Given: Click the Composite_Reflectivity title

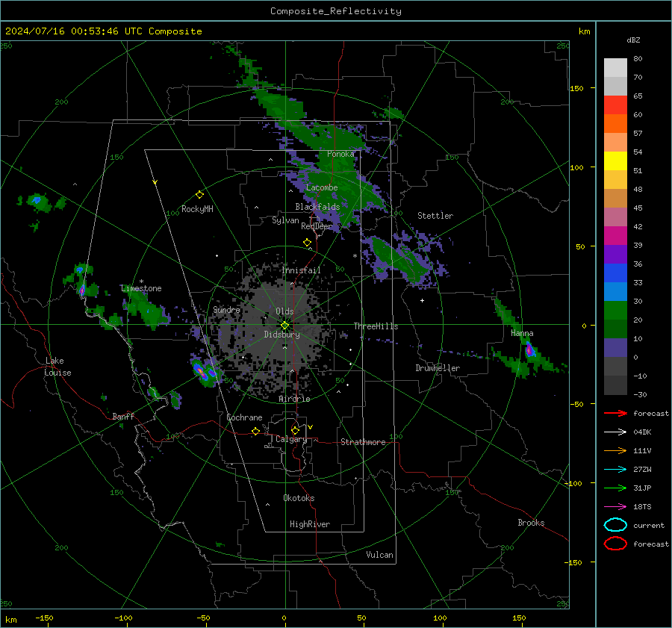Looking at the screenshot, I should pyautogui.click(x=335, y=11).
